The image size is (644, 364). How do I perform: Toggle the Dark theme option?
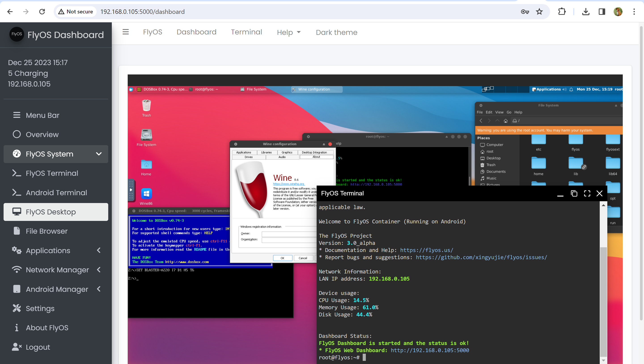point(336,32)
